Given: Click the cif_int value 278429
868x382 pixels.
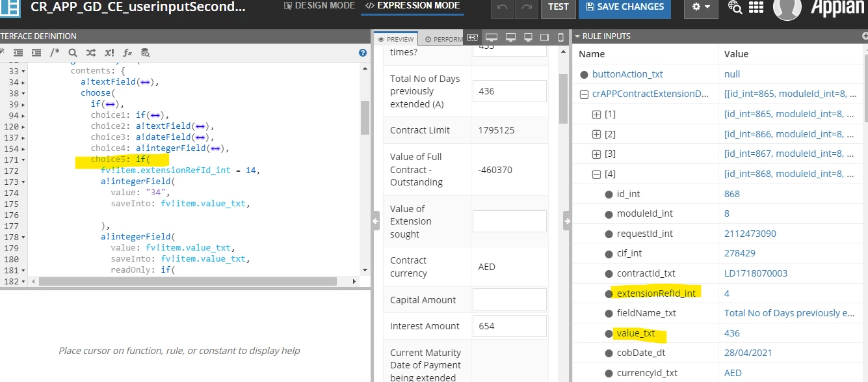Looking at the screenshot, I should pos(739,253).
